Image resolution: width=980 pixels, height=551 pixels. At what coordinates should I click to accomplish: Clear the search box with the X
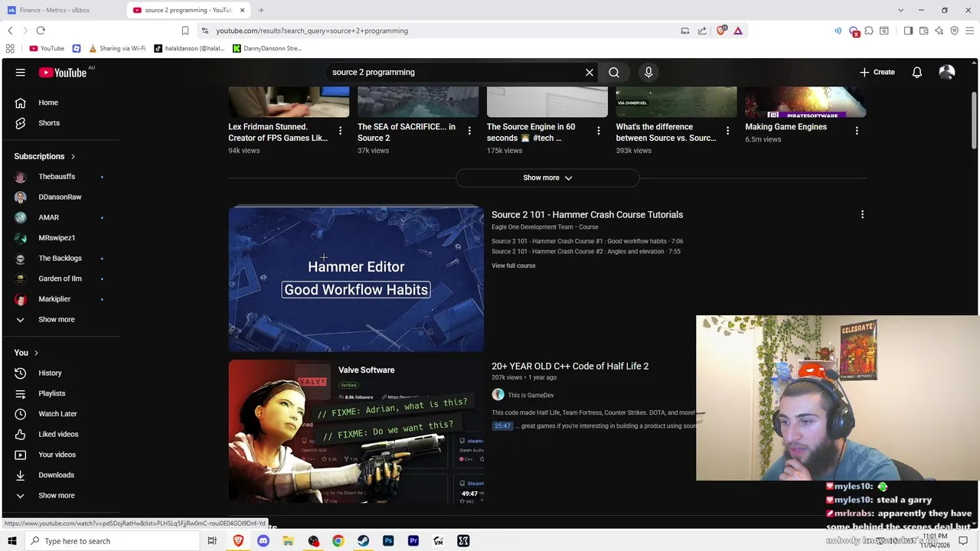(590, 72)
